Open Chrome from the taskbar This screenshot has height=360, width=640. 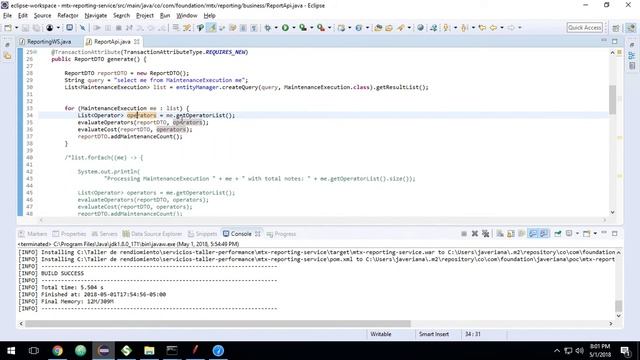(x=58, y=351)
